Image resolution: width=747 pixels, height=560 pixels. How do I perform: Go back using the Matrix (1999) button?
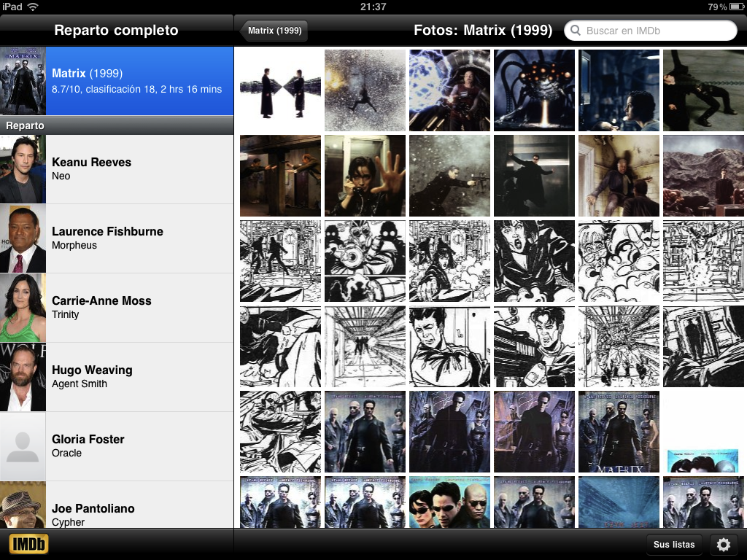tap(274, 31)
